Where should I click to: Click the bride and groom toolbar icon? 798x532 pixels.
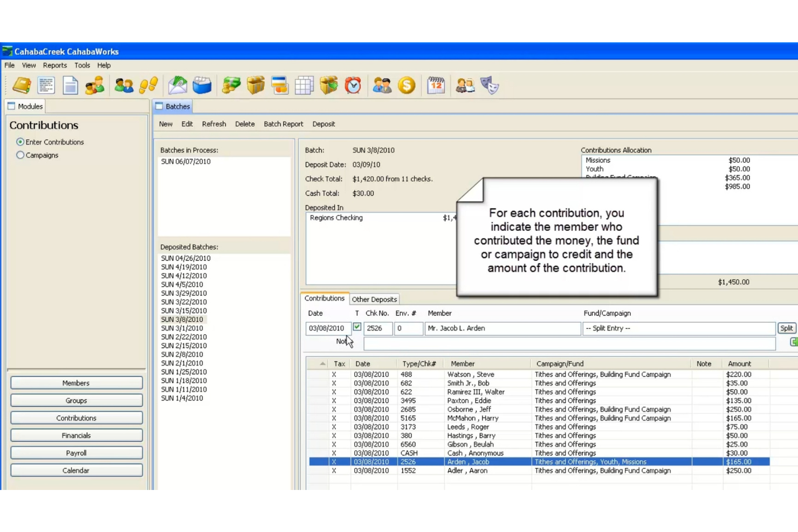click(x=465, y=85)
